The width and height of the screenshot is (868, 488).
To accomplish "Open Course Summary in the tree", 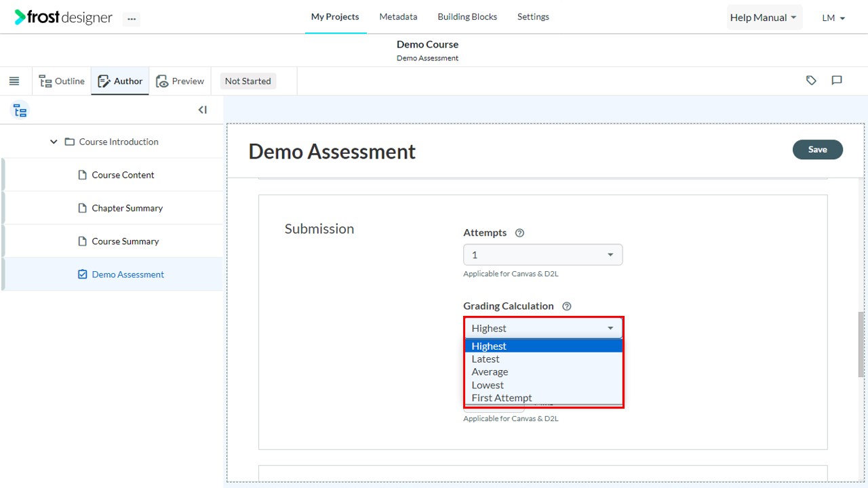I will click(x=125, y=241).
